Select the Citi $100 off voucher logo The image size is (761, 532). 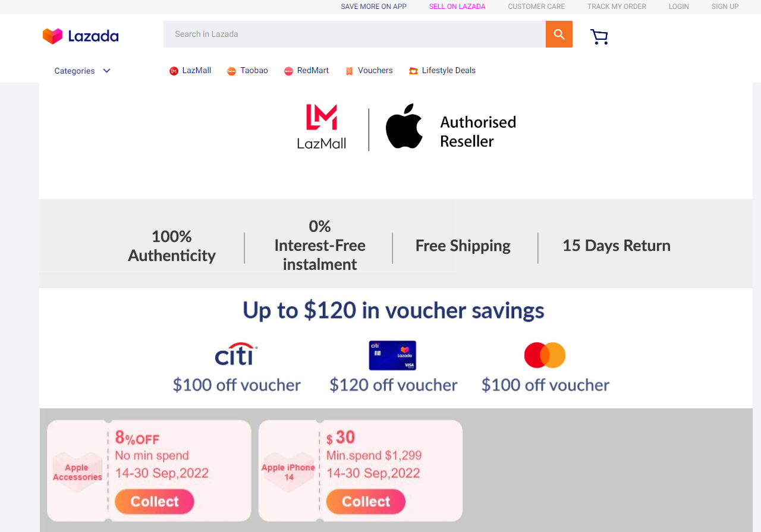236,355
